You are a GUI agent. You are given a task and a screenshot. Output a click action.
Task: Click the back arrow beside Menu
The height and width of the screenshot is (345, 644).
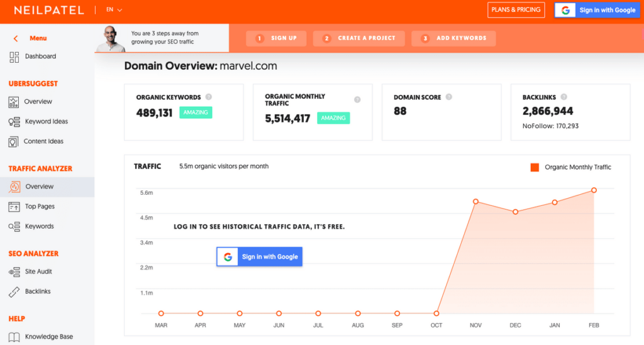pyautogui.click(x=16, y=38)
